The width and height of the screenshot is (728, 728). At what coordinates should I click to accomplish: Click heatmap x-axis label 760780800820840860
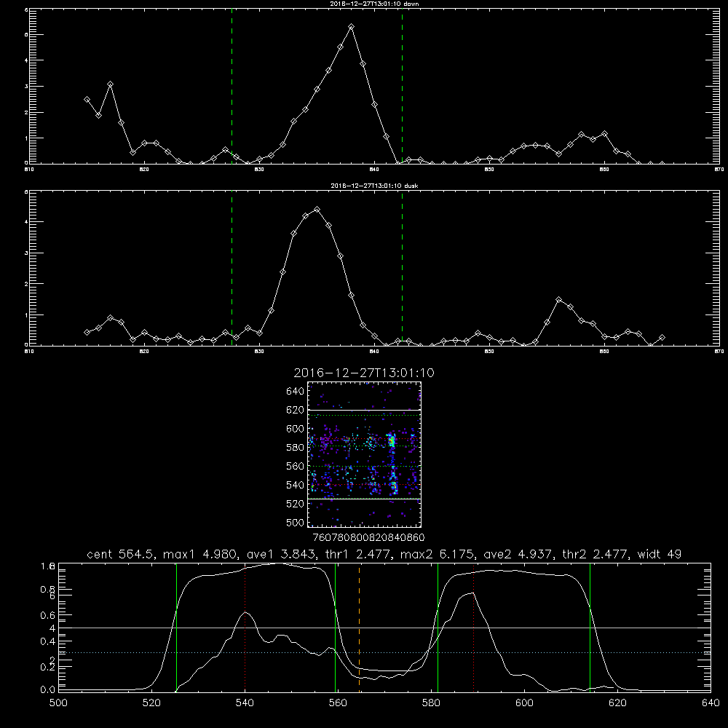click(x=369, y=537)
